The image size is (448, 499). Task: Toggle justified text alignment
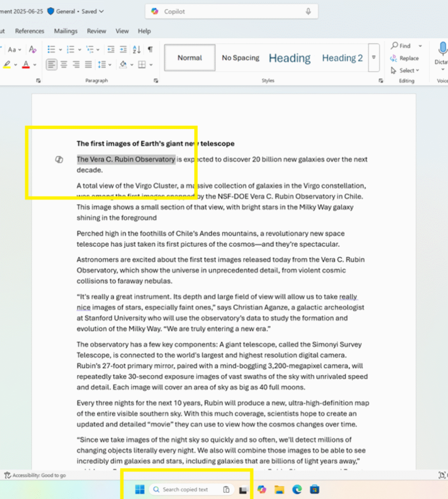coord(88,64)
